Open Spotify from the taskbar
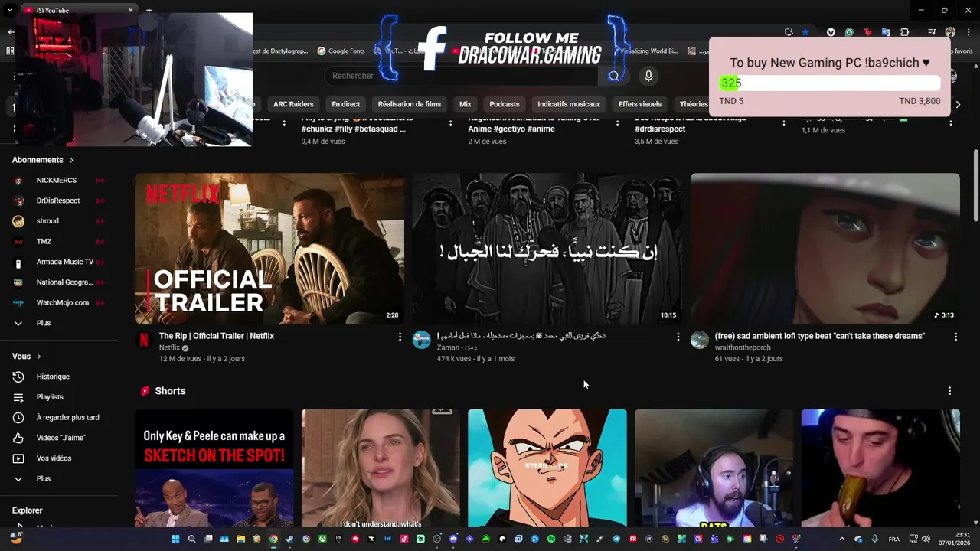The width and height of the screenshot is (980, 551). coord(551,539)
